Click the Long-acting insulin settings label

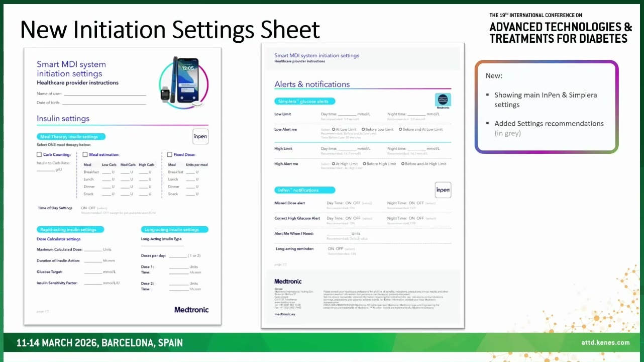click(175, 230)
